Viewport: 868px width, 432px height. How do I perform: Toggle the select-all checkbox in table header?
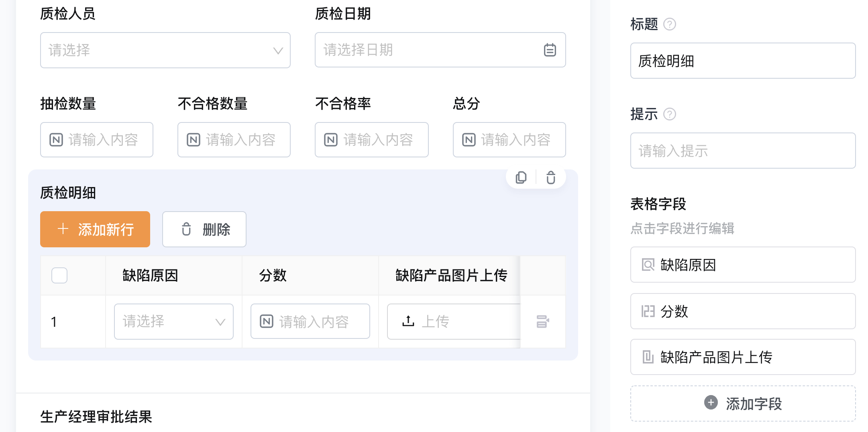coord(59,275)
